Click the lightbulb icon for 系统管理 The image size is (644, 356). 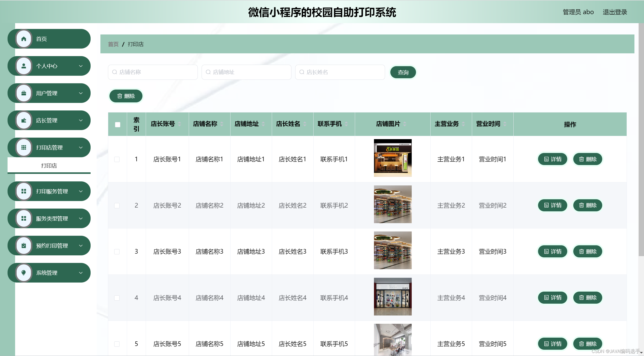pyautogui.click(x=24, y=273)
